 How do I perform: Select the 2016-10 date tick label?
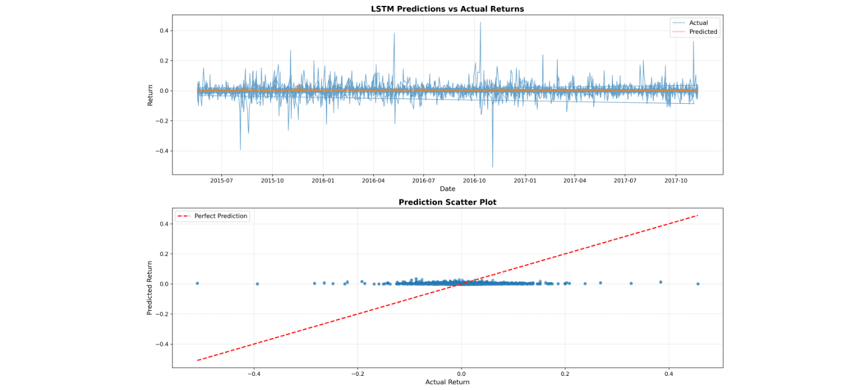click(x=474, y=181)
